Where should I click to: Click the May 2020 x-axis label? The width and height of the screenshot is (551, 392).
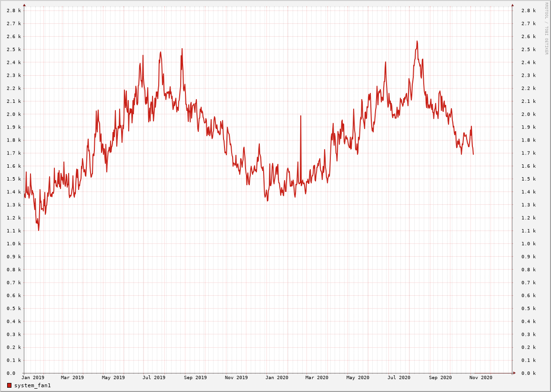coord(357,378)
